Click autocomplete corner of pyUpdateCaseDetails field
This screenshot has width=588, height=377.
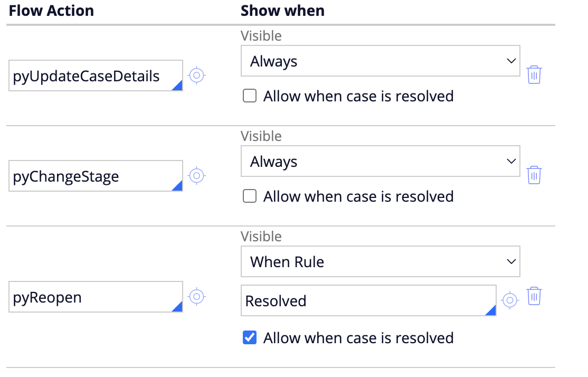[178, 87]
